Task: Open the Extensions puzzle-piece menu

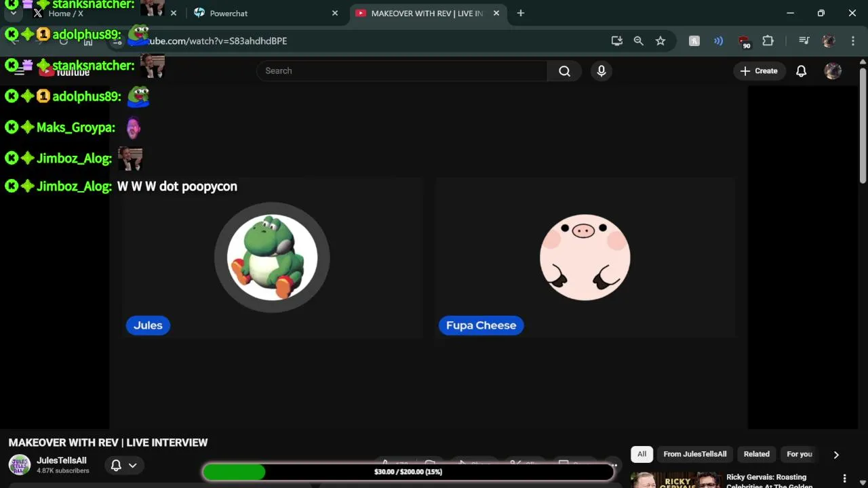Action: 768,41
